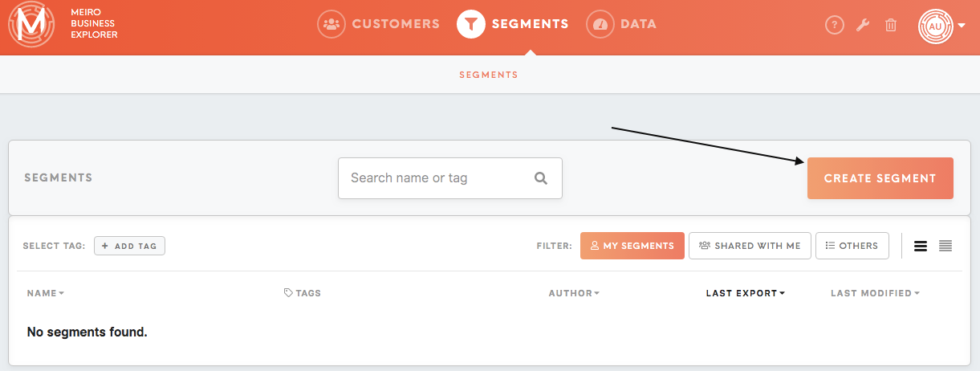Toggle the My Segments filter
980x371 pixels.
[x=632, y=246]
